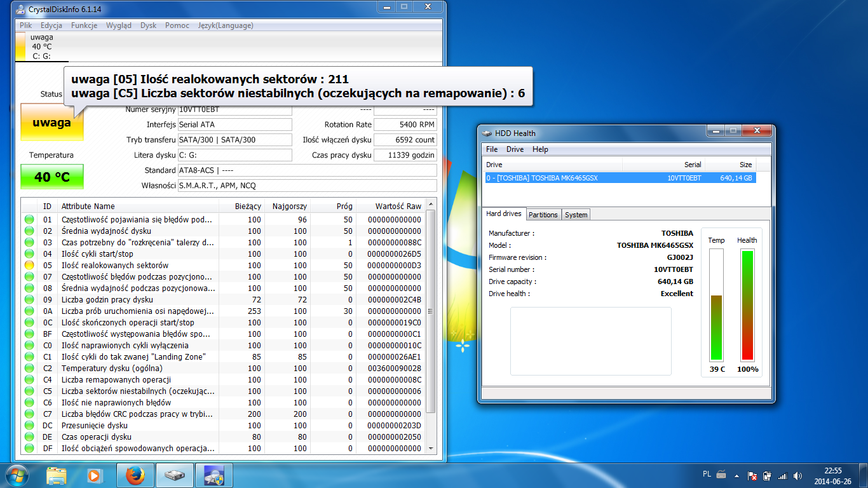868x488 pixels.
Task: Click the status circle for attribute BF
Action: point(29,334)
